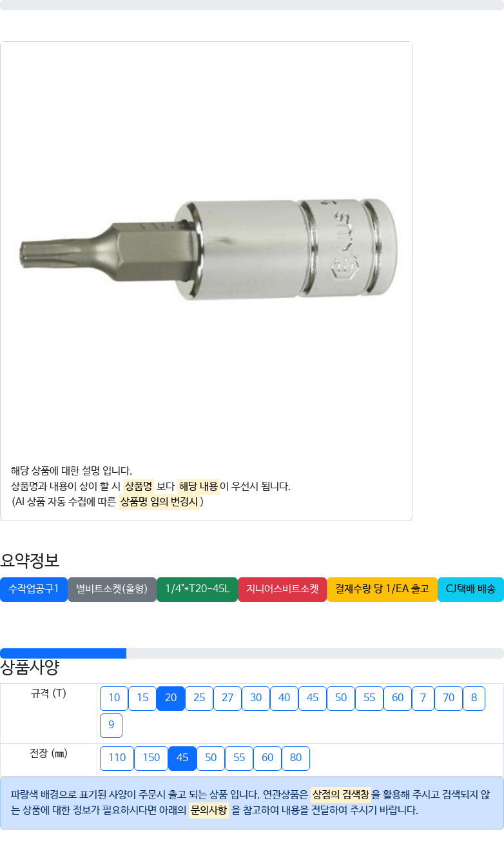This screenshot has height=865, width=504.
Task: Open the 별비트소켓(홀형) tag
Action: 112,589
